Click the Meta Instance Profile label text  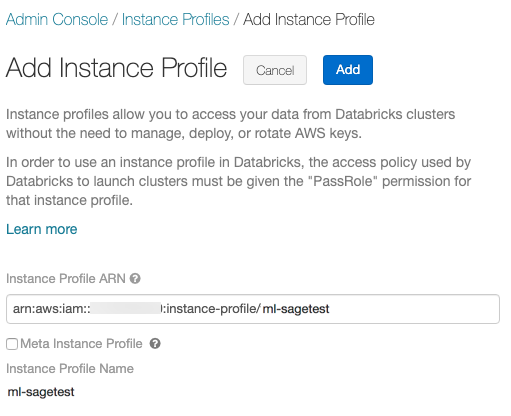point(81,343)
